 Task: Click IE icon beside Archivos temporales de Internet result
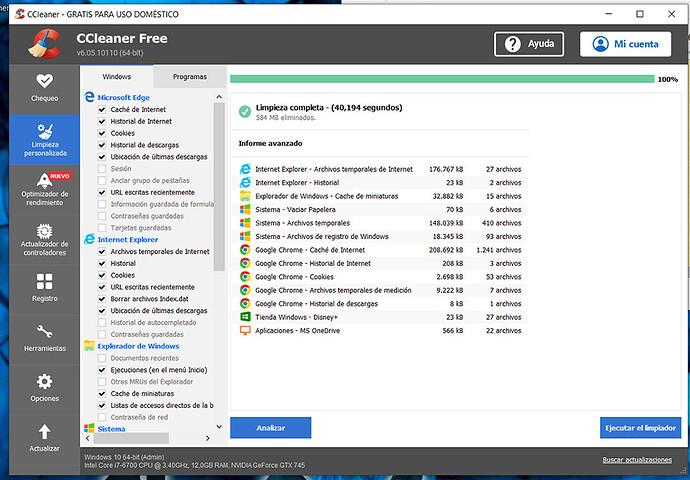pos(245,169)
